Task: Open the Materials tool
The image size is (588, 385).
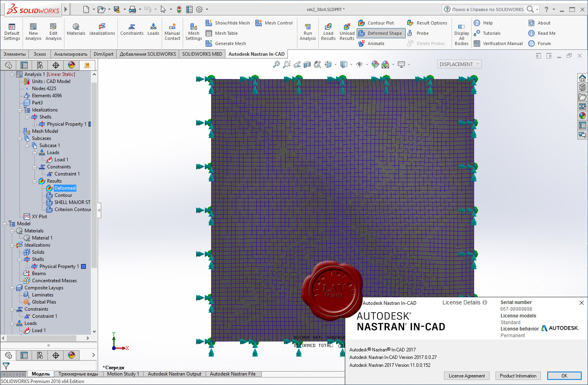Action: tap(76, 30)
